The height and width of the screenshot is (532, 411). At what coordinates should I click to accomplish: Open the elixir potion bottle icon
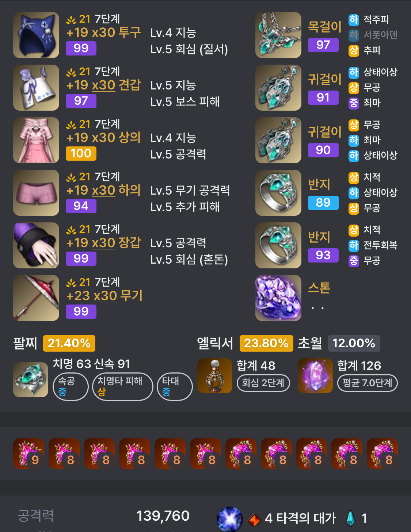click(x=215, y=376)
